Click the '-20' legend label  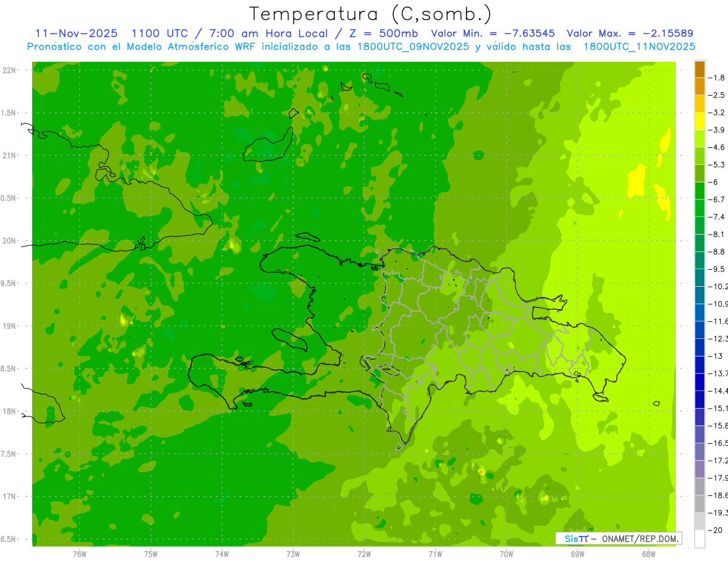[x=716, y=530]
